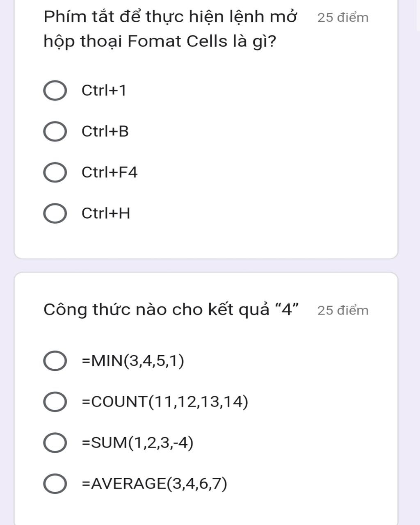The image size is (420, 525).
Task: Click the "Ctrl+B" answer label text
Action: pos(105,132)
